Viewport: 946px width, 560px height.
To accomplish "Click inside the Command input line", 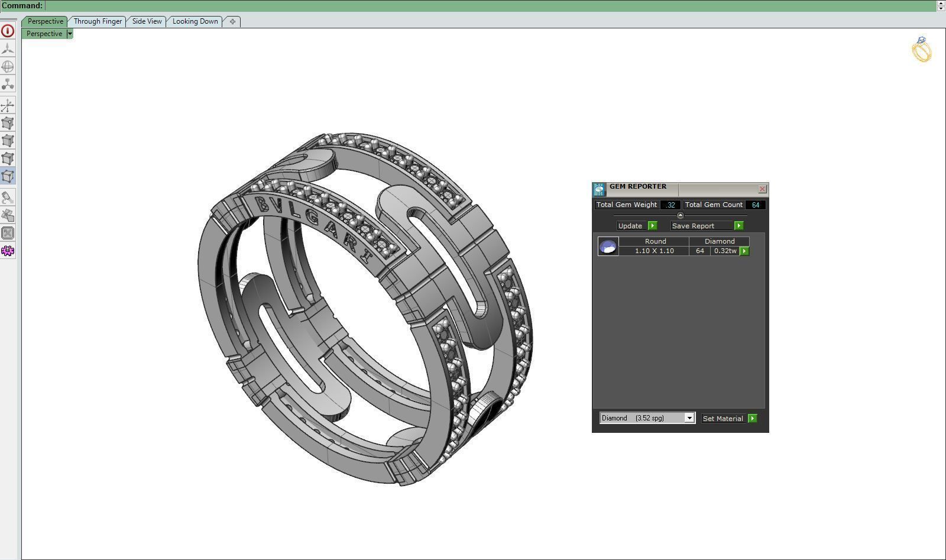I will (x=491, y=5).
